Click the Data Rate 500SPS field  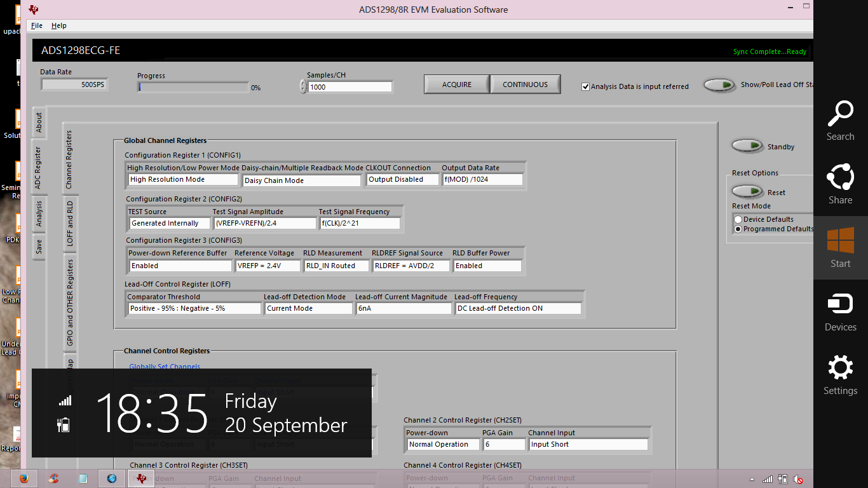click(74, 84)
